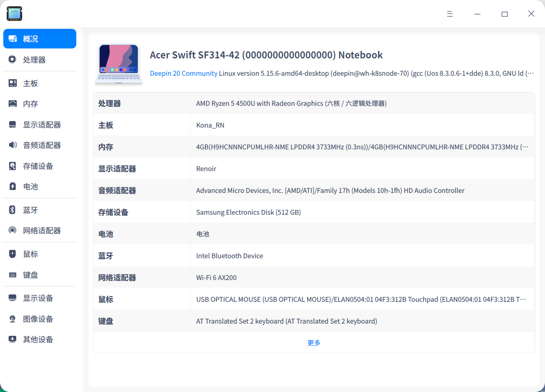Select the 其他设备 other devices icon
This screenshot has width=545, height=392.
[x=13, y=339]
